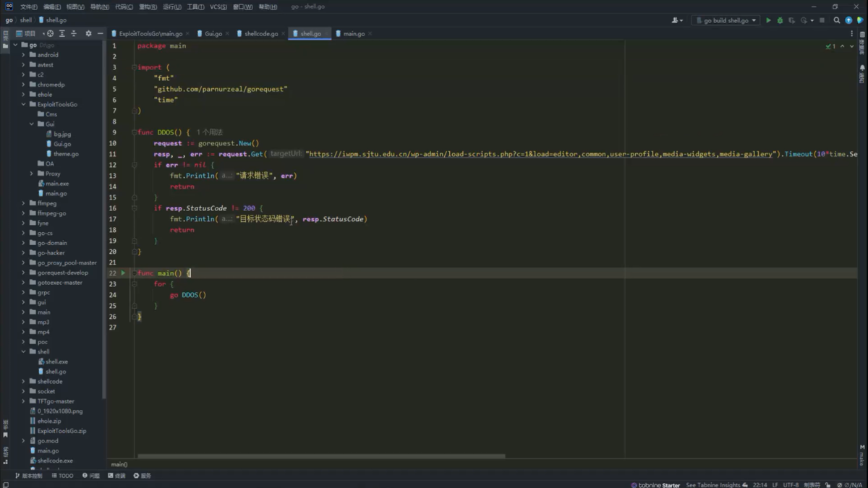Open the user account icon
The image size is (868, 488).
(x=677, y=20)
